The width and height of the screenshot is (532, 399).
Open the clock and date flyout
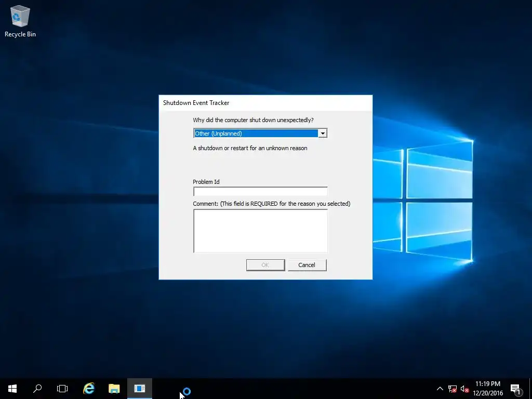[488, 389]
